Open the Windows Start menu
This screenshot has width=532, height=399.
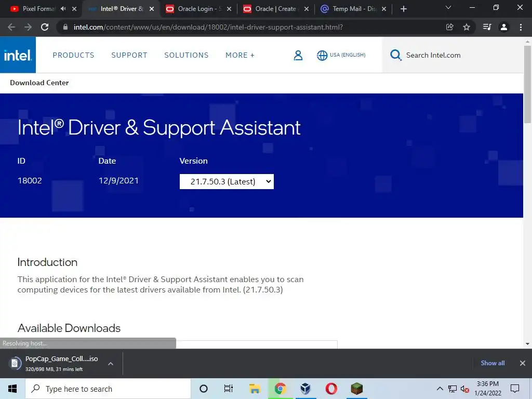(x=12, y=389)
